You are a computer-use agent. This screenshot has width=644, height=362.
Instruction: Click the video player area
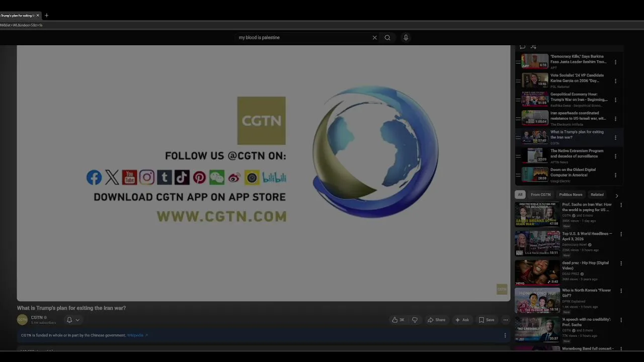264,173
